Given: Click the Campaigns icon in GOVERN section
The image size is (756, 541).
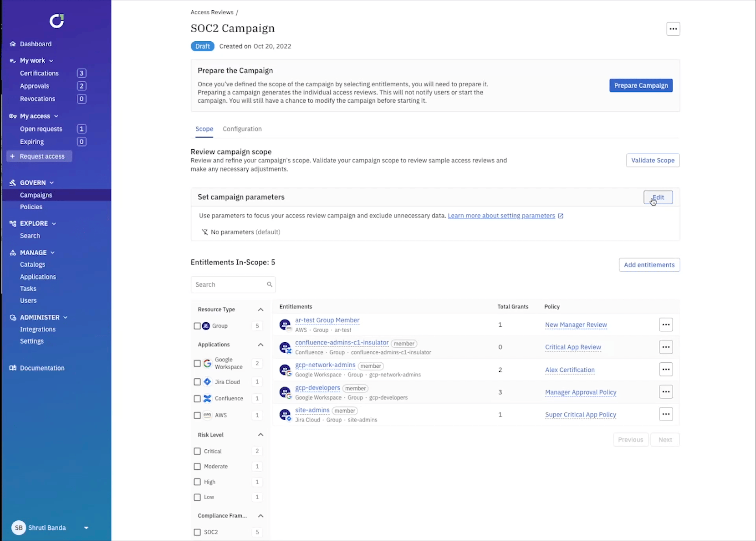Looking at the screenshot, I should (36, 195).
